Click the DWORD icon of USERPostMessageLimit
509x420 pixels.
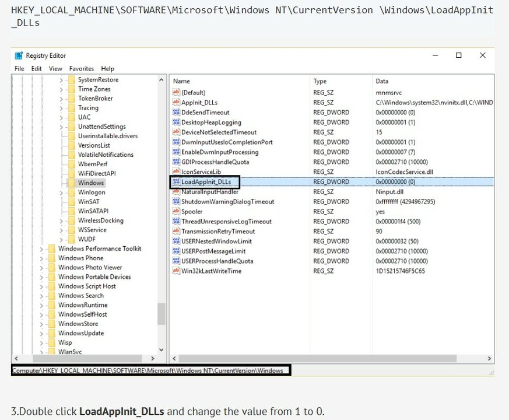[x=176, y=251]
